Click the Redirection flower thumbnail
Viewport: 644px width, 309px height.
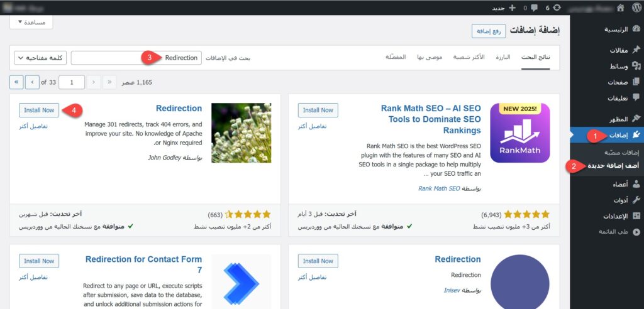pos(241,133)
